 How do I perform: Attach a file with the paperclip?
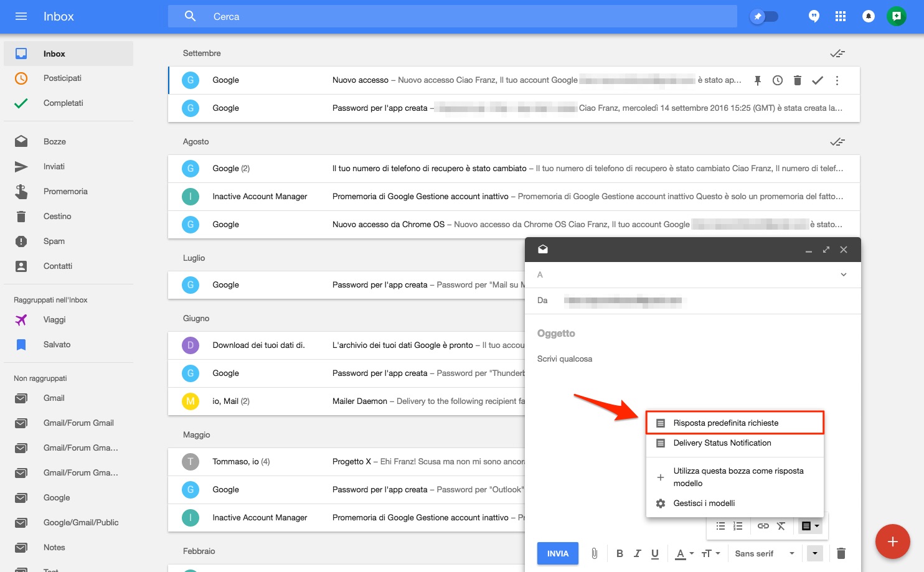(x=595, y=553)
